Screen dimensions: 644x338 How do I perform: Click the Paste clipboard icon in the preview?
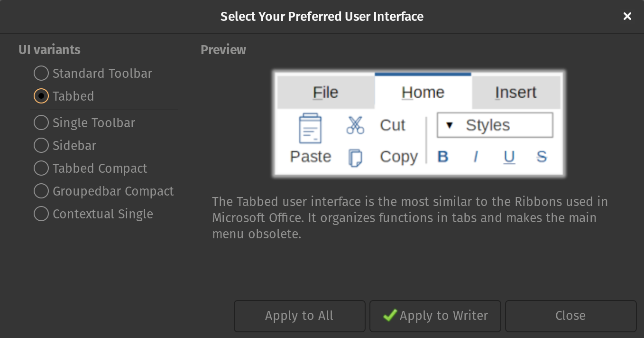[x=310, y=129]
